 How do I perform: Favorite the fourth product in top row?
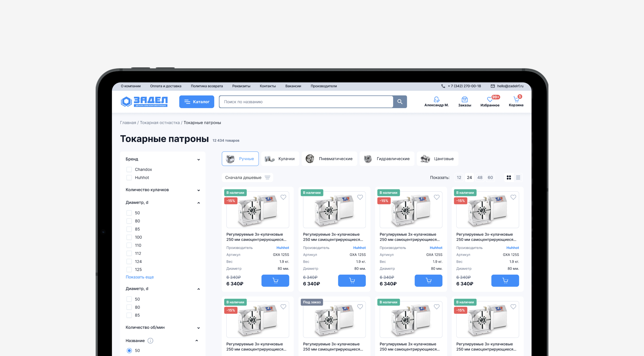pyautogui.click(x=513, y=197)
